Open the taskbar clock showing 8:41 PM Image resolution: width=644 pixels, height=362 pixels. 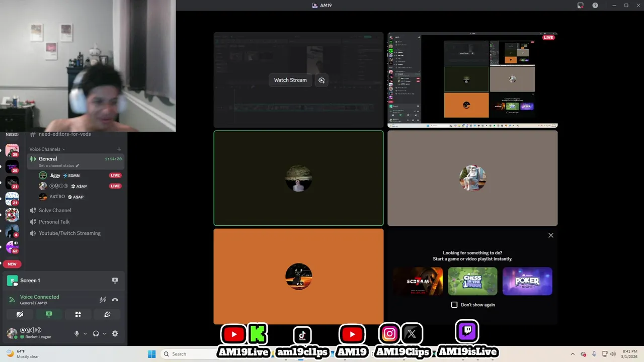pos(630,354)
